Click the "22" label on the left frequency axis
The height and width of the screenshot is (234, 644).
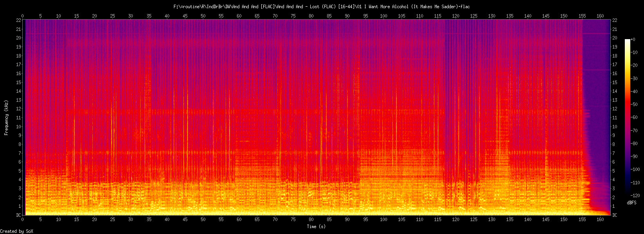(x=18, y=20)
